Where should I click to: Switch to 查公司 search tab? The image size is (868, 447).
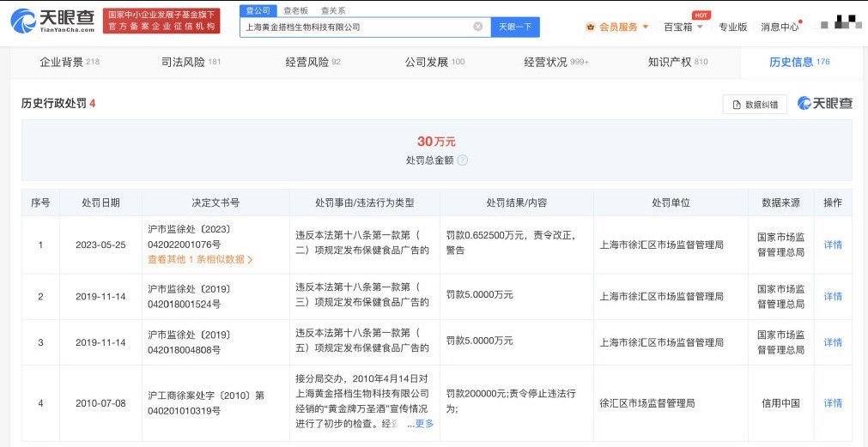pos(258,10)
